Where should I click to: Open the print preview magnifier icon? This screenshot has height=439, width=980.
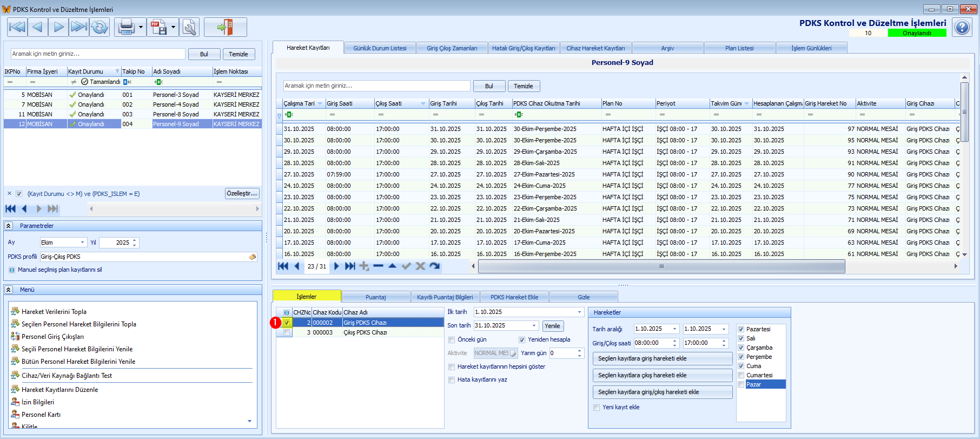coord(189,27)
